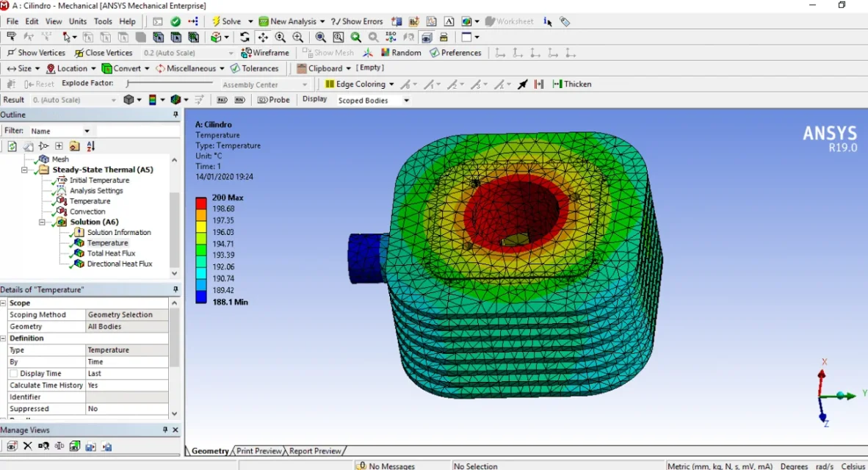Image resolution: width=868 pixels, height=470 pixels.
Task: Click the geometry display cube icon
Action: tap(129, 100)
